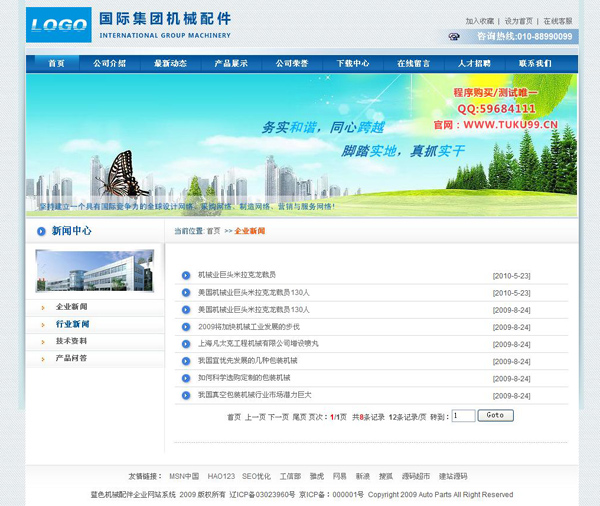Open 在线留言 from the top navigation

pos(413,64)
